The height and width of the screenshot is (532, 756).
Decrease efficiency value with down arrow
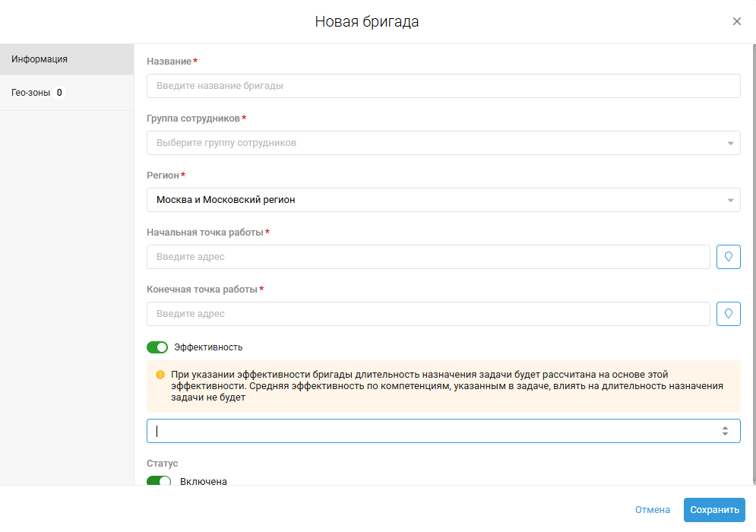(x=725, y=435)
